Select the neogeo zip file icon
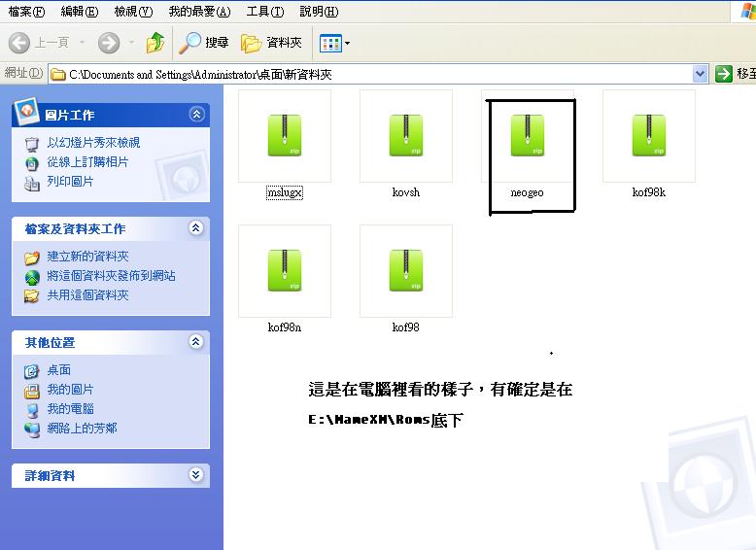Viewport: 756px width, 550px height. click(x=528, y=136)
